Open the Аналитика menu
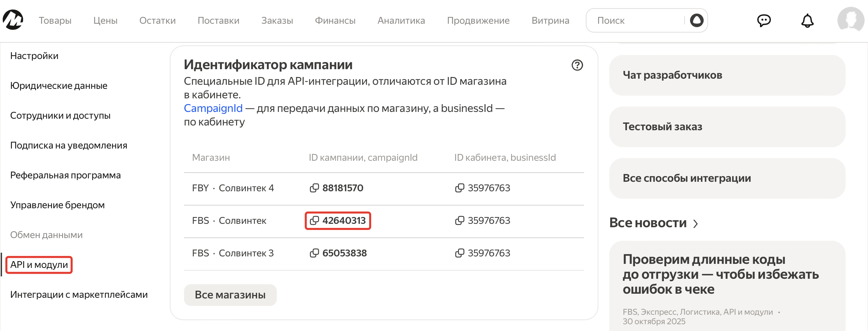The width and height of the screenshot is (868, 331). (x=401, y=21)
